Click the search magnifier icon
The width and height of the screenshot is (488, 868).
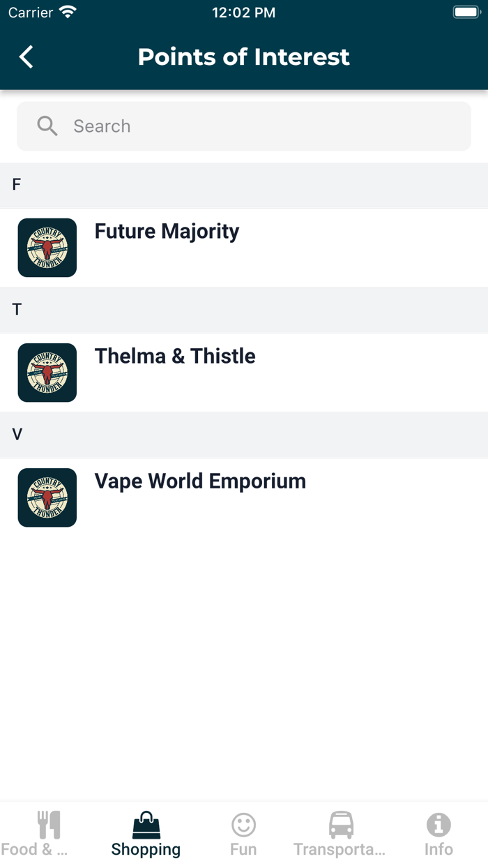pyautogui.click(x=47, y=126)
